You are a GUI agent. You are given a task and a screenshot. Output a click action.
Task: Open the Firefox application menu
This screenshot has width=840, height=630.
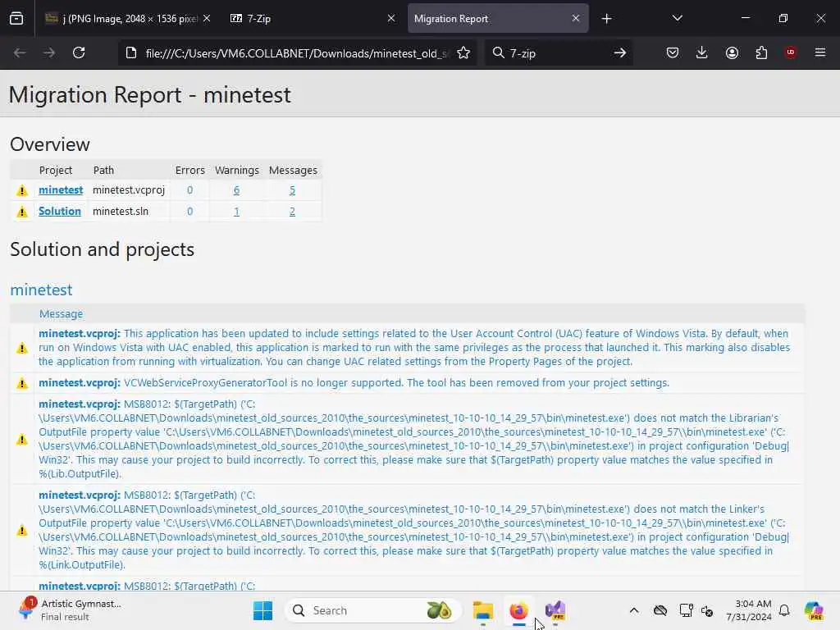coord(819,53)
